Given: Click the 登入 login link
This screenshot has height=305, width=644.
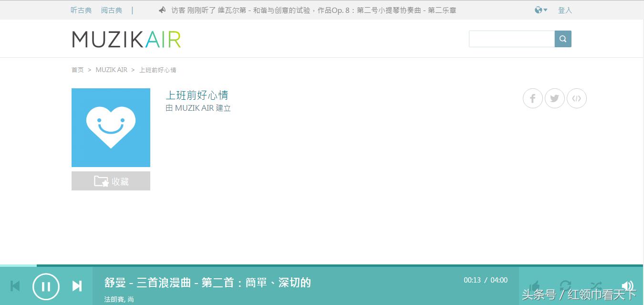Looking at the screenshot, I should coord(565,10).
